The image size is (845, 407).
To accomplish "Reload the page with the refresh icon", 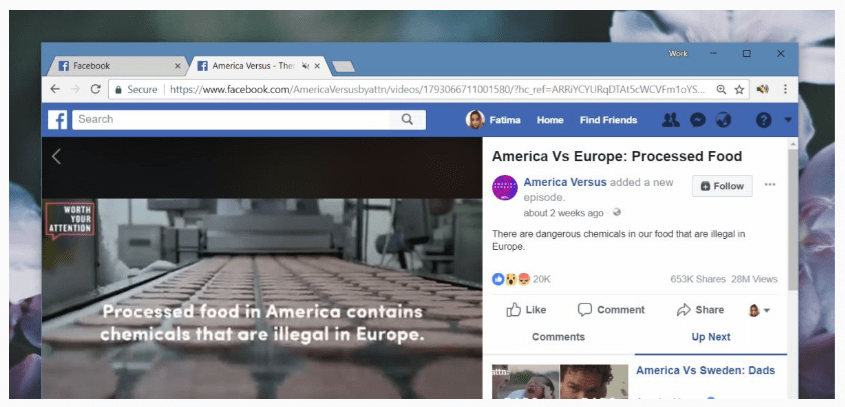I will (96, 89).
